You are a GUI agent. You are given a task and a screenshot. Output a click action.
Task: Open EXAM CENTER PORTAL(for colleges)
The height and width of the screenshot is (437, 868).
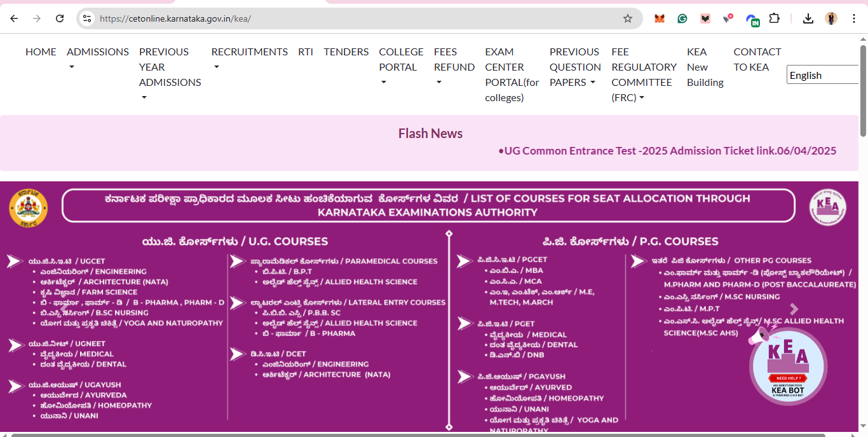click(512, 74)
